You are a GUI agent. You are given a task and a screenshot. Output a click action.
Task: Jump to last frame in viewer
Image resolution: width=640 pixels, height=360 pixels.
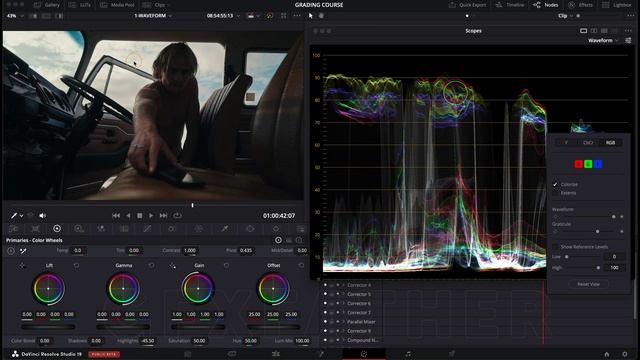[163, 216]
